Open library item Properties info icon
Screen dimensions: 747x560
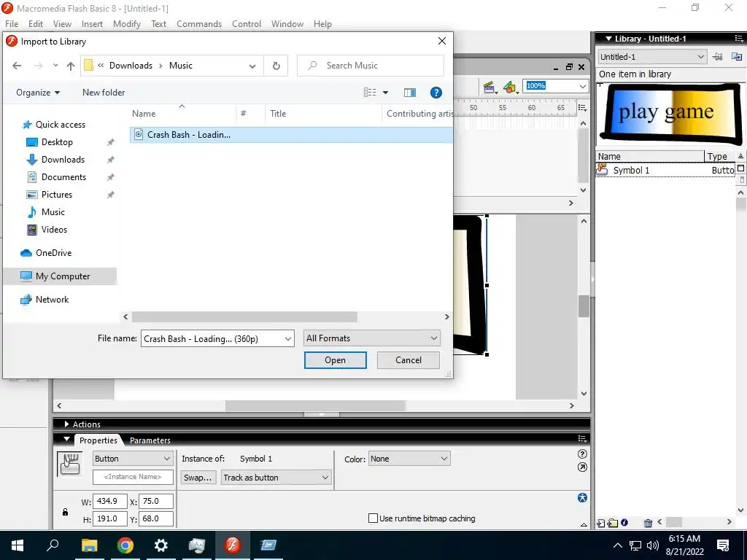624,522
